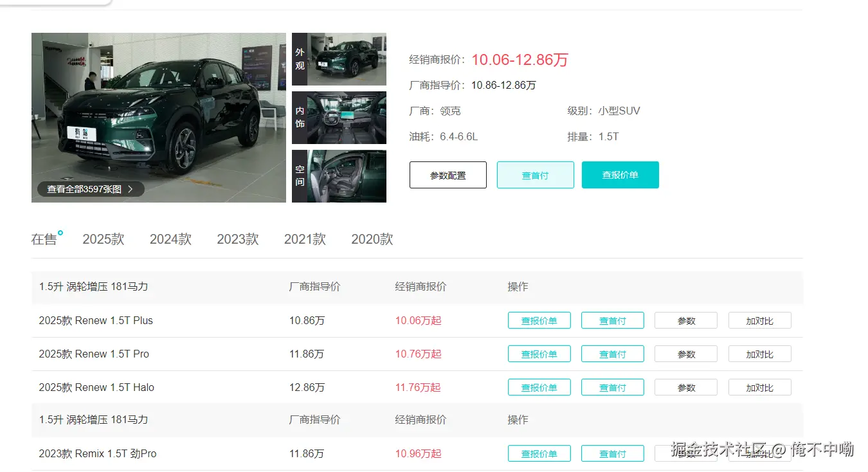Viewport: 868px width, 472px height.
Task: Click 参数 for Renew 1.5T Plus
Action: tap(685, 321)
